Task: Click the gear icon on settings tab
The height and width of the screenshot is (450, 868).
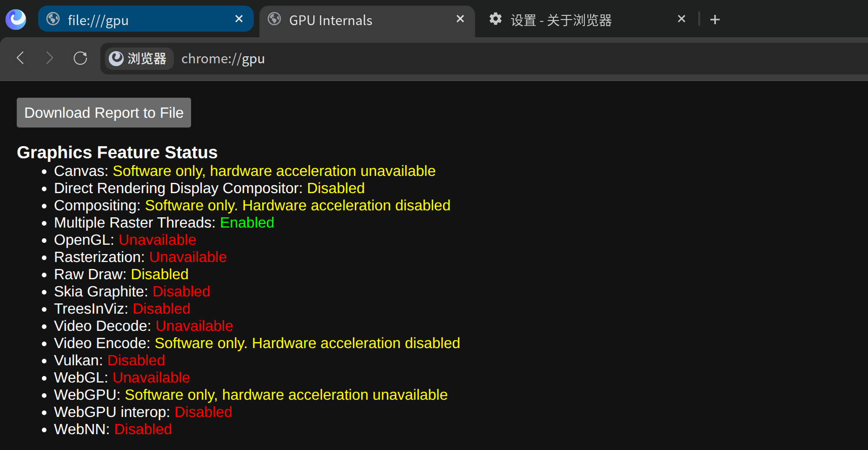Action: coord(496,19)
